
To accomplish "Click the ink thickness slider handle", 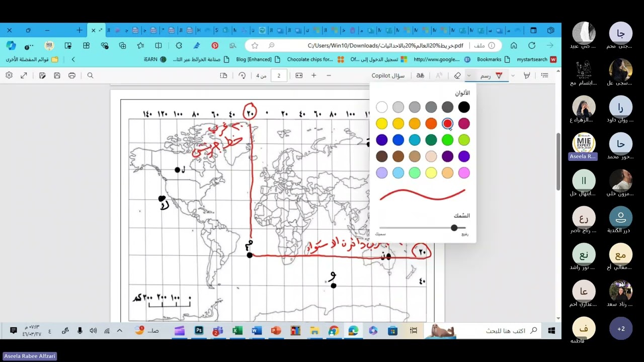I will click(454, 228).
